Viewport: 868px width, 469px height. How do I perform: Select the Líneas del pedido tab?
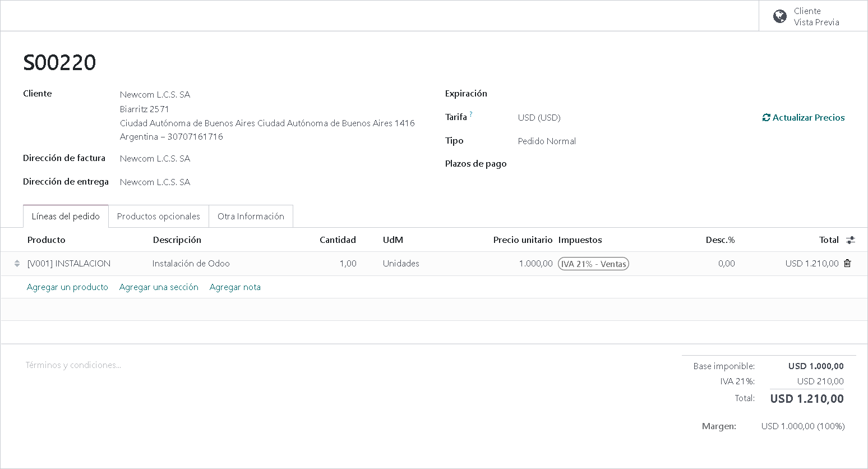(66, 217)
